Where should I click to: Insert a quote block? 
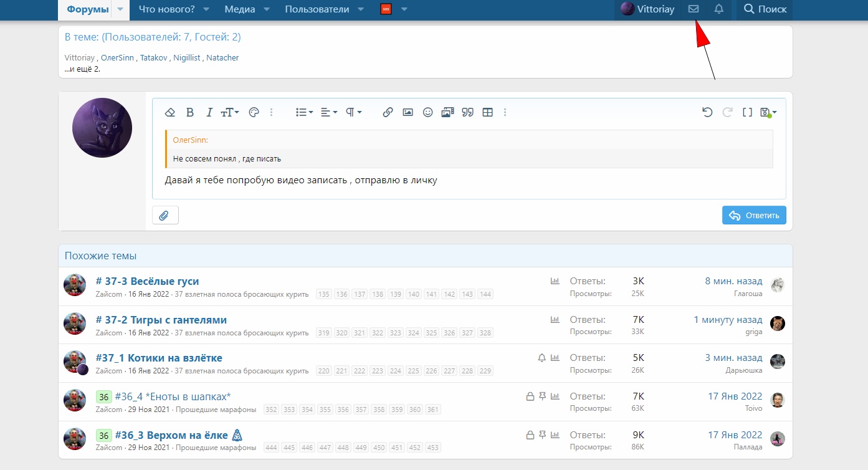467,112
